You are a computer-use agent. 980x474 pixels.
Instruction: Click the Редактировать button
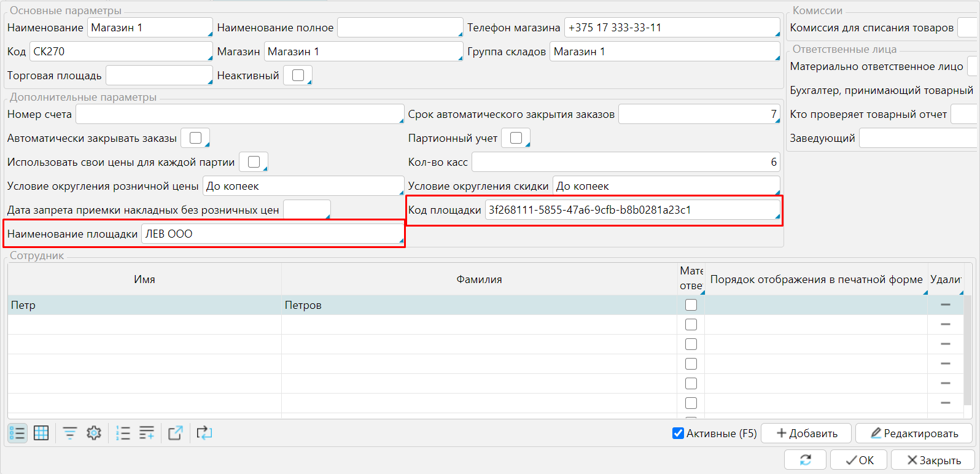point(914,433)
